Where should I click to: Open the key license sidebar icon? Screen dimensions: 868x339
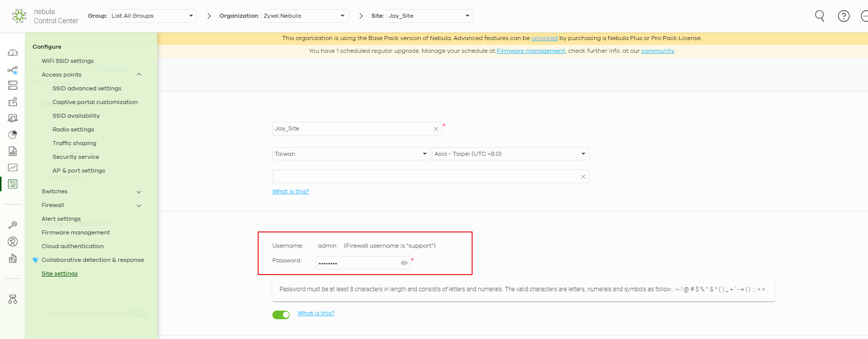point(13,225)
